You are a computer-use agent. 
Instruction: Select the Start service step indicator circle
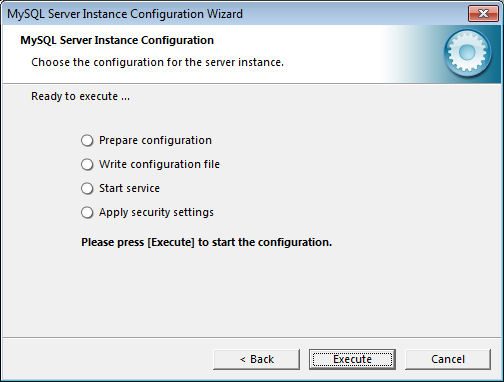click(x=87, y=188)
